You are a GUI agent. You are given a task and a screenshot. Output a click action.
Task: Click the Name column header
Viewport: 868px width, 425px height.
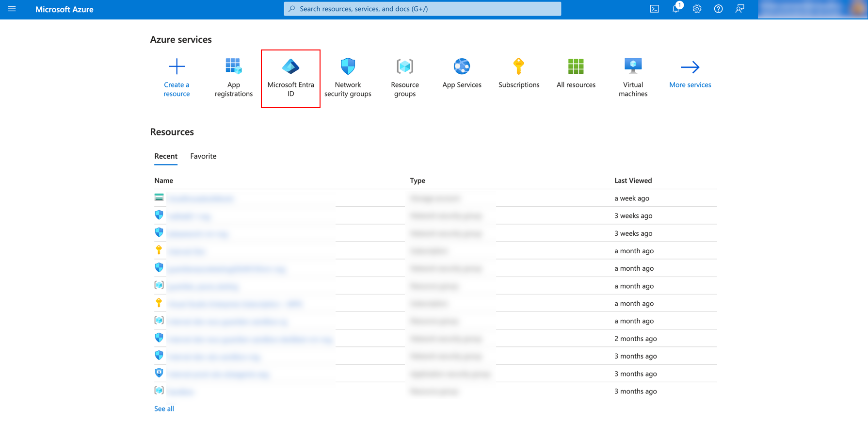tap(163, 180)
